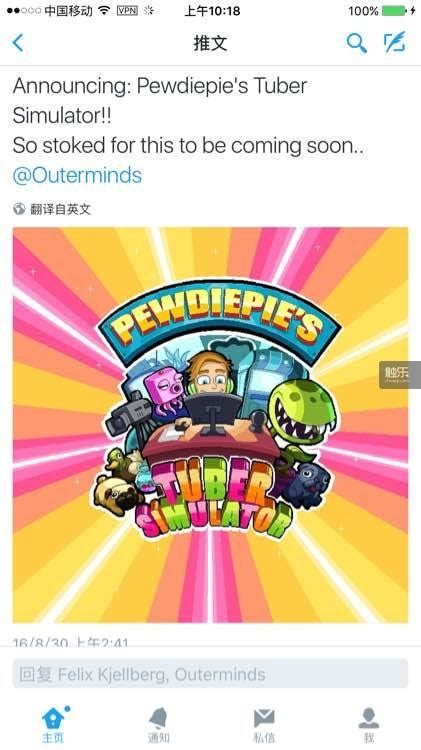421x750 pixels.
Task: Tap the globe translation icon
Action: pyautogui.click(x=19, y=209)
